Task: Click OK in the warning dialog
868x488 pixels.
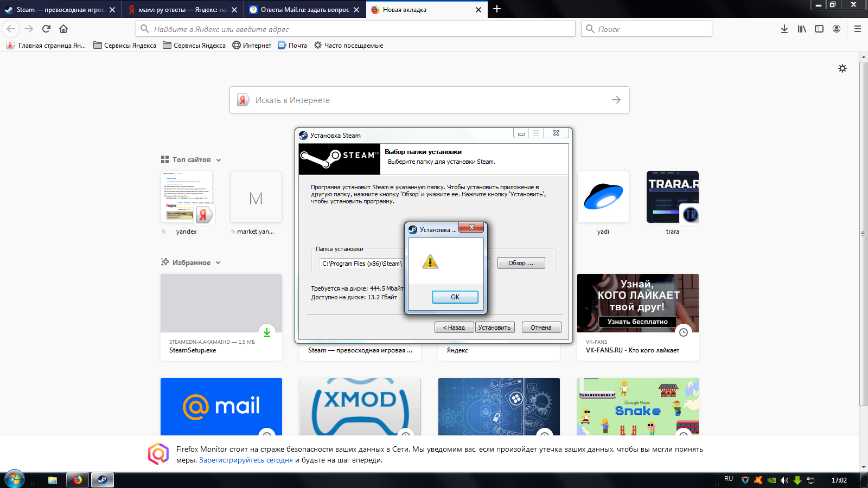Action: tap(455, 297)
